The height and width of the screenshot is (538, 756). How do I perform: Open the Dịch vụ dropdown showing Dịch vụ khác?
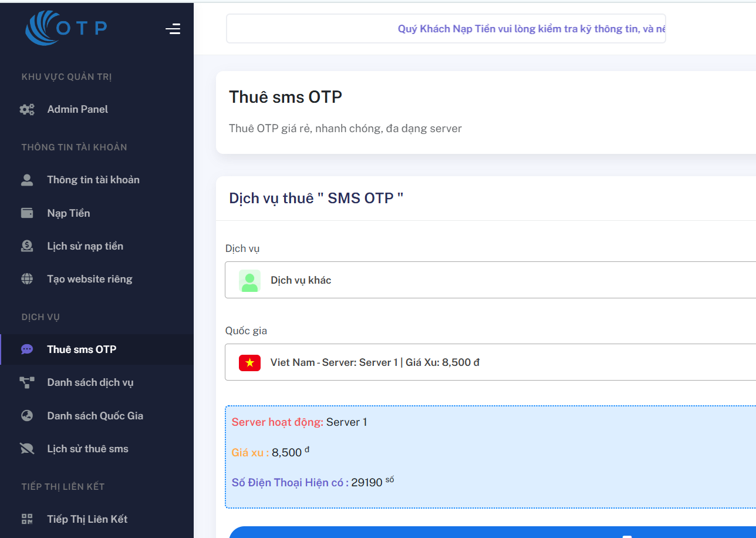[x=490, y=280]
